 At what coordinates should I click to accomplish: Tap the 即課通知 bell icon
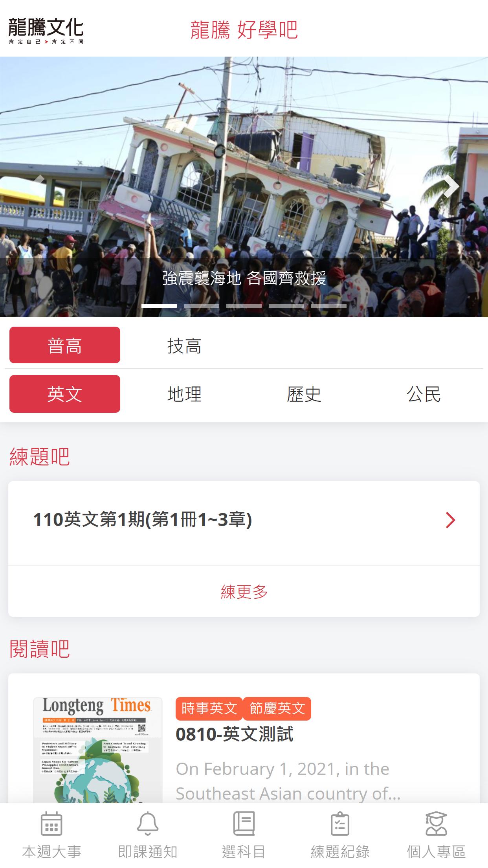tap(148, 824)
